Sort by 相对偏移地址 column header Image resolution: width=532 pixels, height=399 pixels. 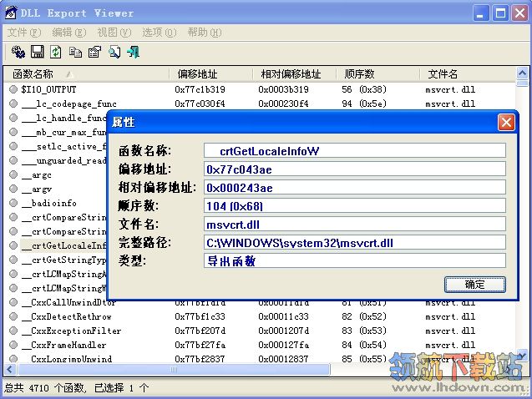coord(295,74)
